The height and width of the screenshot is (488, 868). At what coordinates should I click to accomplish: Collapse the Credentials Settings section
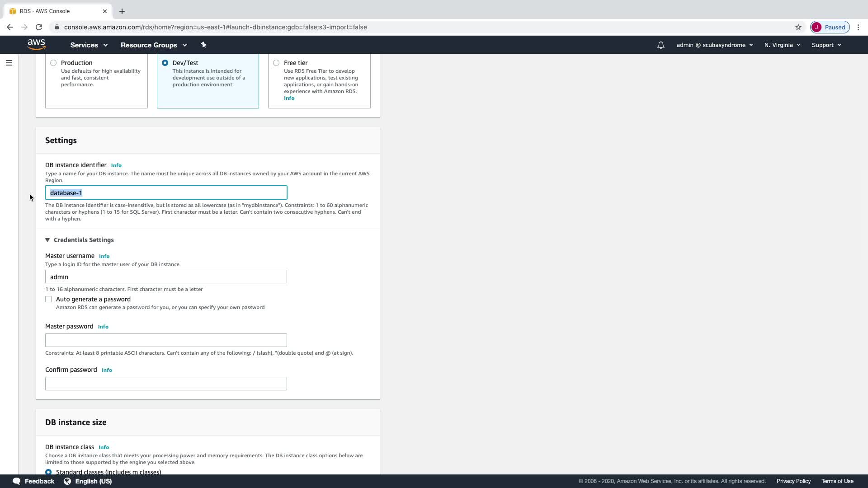coord(47,240)
